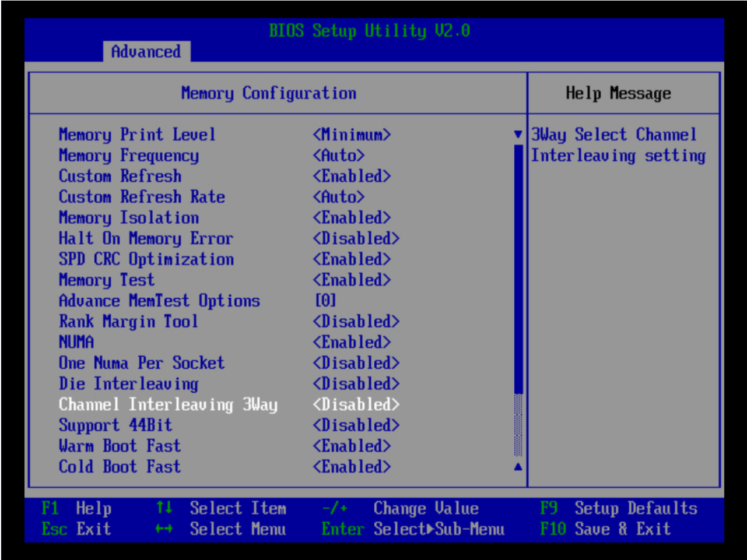Toggle Channel Interleaving 3Way Disabled value

[356, 404]
